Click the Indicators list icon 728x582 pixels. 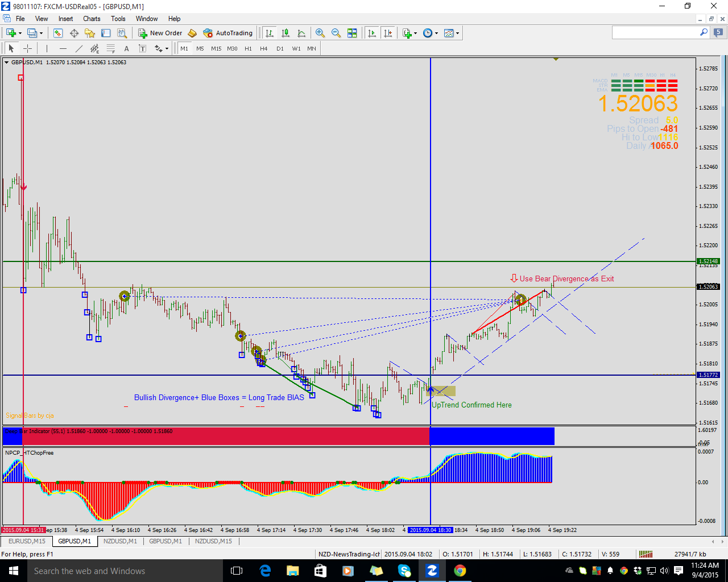click(x=407, y=33)
